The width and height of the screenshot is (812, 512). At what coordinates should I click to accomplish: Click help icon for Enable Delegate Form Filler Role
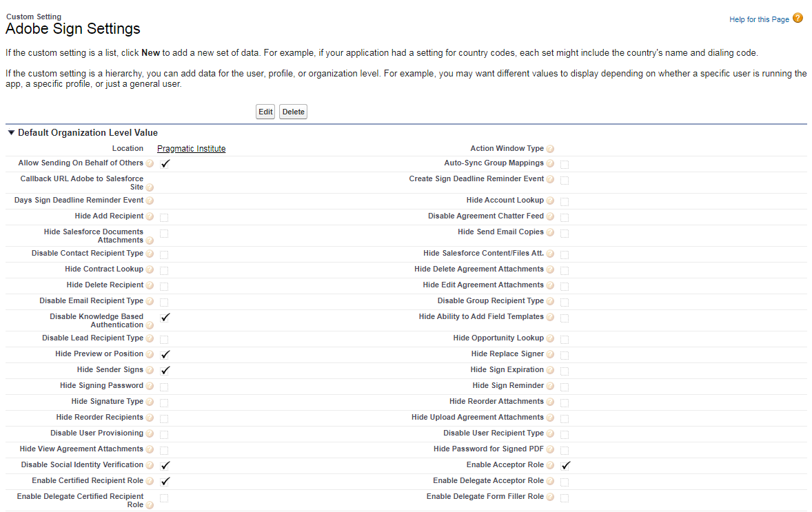[x=550, y=497]
